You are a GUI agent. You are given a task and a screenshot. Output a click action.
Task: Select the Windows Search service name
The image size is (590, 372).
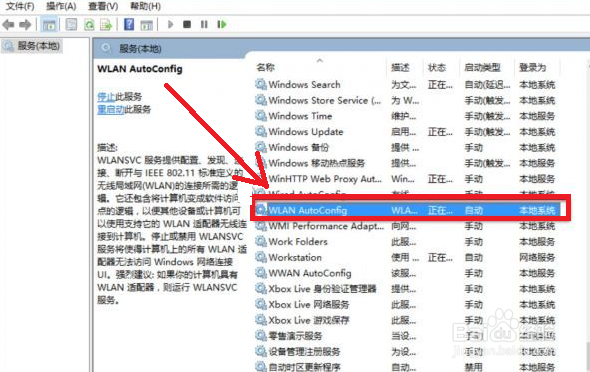304,85
